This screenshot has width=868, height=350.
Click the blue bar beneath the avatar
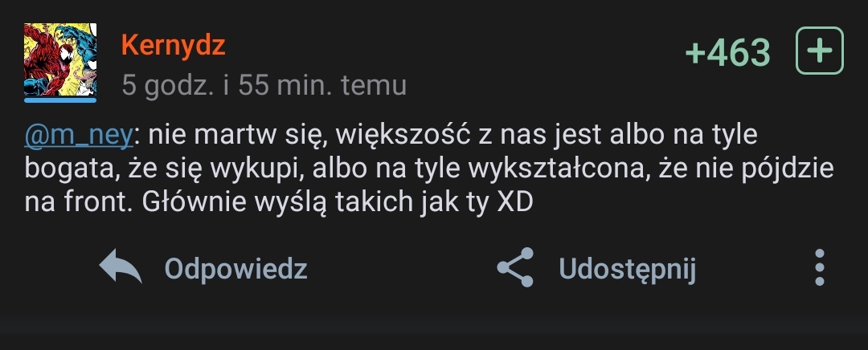click(x=60, y=100)
